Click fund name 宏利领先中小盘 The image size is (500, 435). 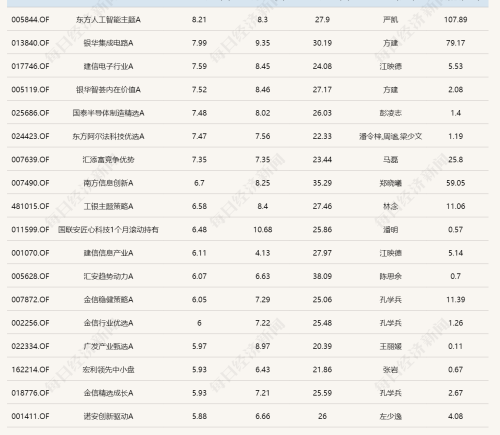coord(108,370)
